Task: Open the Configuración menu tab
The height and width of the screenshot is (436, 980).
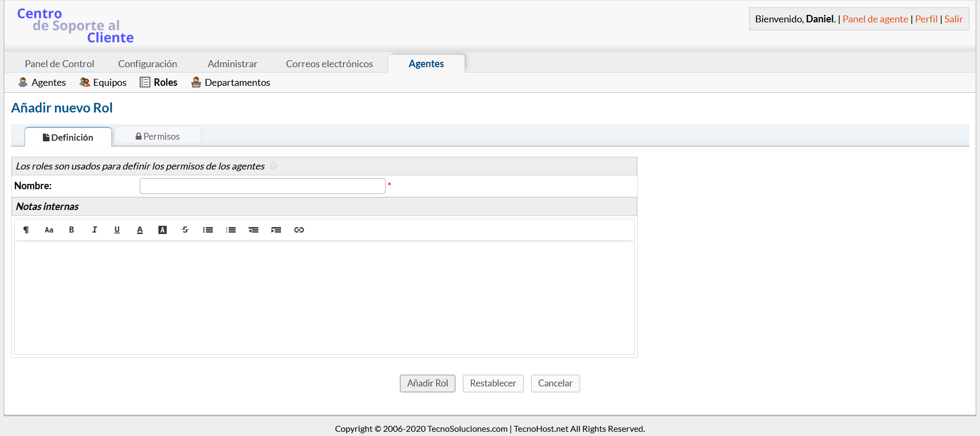Action: click(x=147, y=64)
